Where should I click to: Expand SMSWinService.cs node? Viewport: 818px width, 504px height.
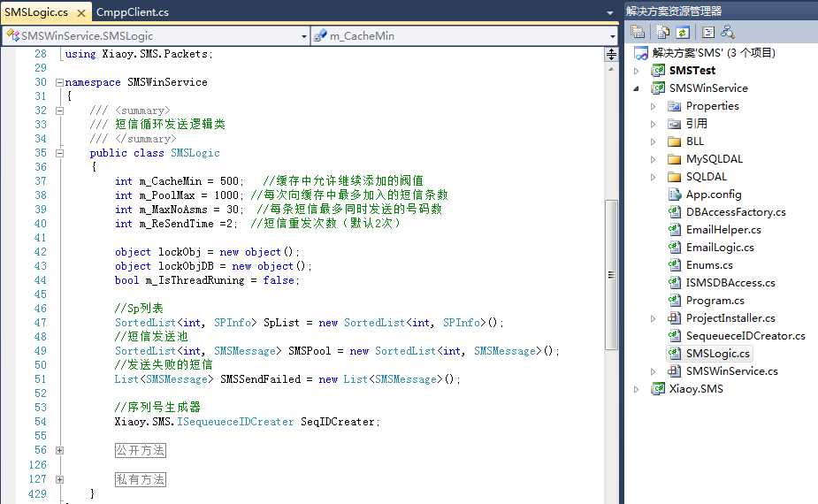tap(653, 371)
